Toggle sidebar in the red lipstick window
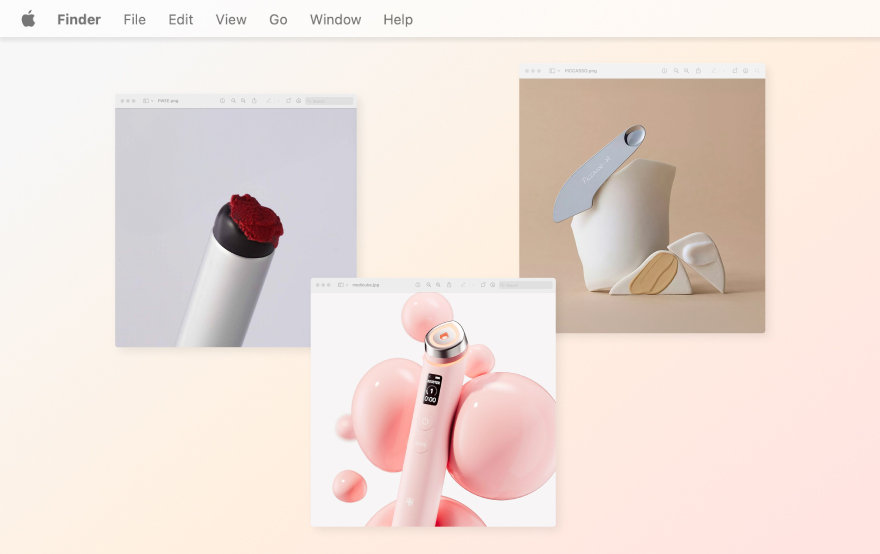The height and width of the screenshot is (554, 880). (146, 101)
